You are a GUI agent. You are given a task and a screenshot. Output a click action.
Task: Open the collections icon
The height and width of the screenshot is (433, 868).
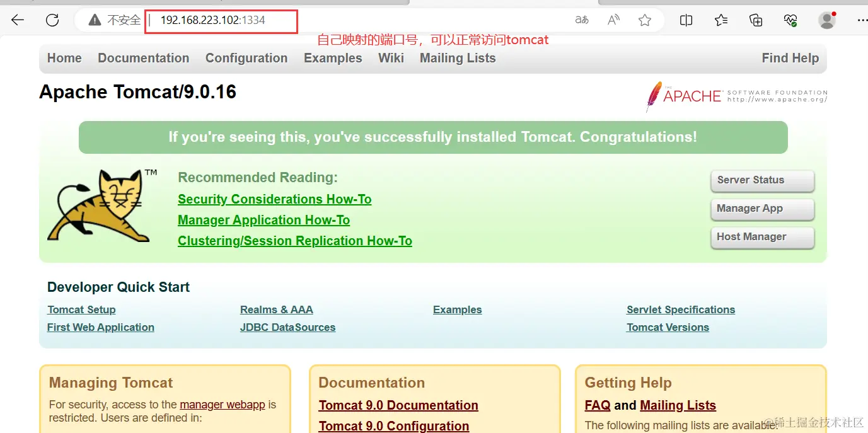pos(756,20)
